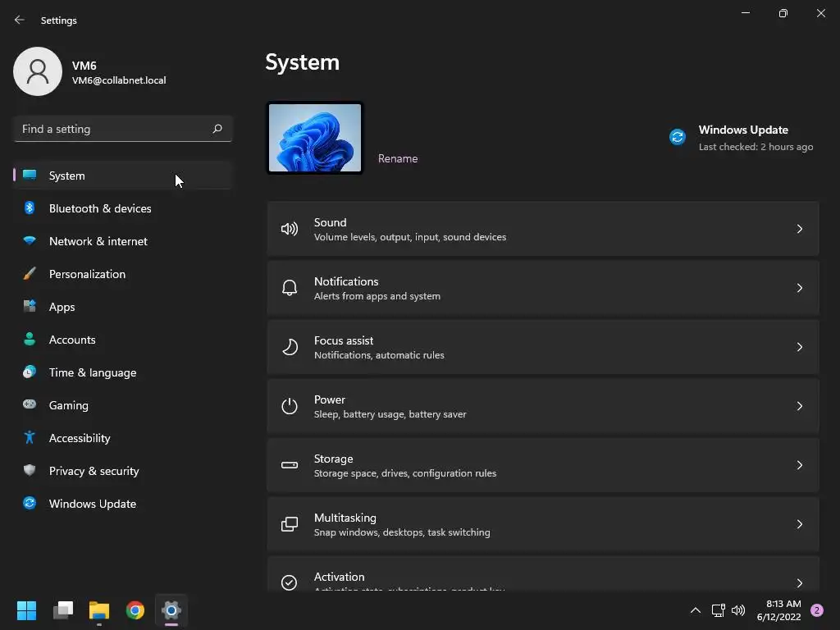Click the Accounts person icon in sidebar
This screenshot has height=630, width=840.
click(x=30, y=339)
